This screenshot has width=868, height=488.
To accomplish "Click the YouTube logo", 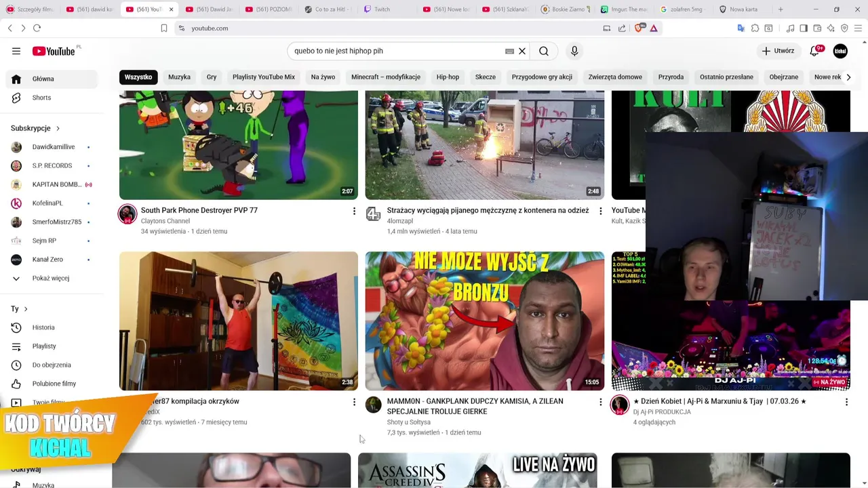I will 54,52.
